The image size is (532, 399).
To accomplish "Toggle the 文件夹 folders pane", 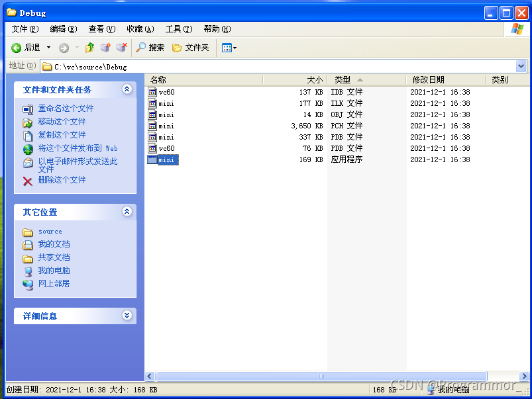I will point(190,48).
